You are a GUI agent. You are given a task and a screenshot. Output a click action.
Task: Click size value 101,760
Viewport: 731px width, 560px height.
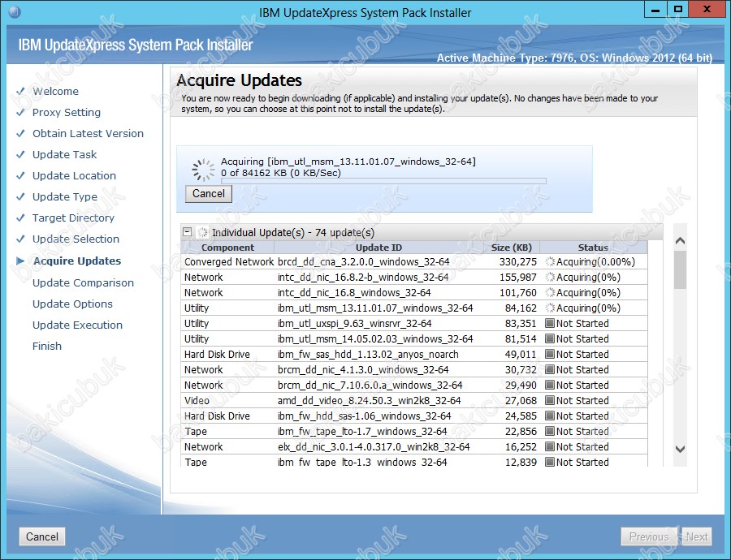[x=518, y=292]
